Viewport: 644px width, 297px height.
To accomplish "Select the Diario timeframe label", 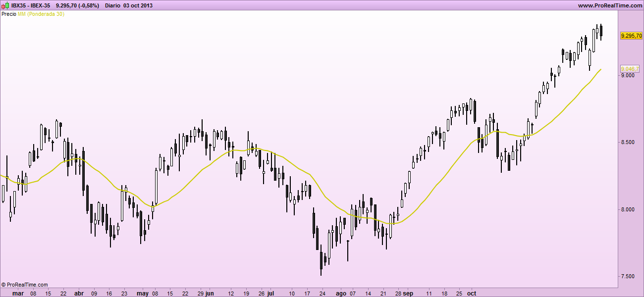I will tap(112, 5).
